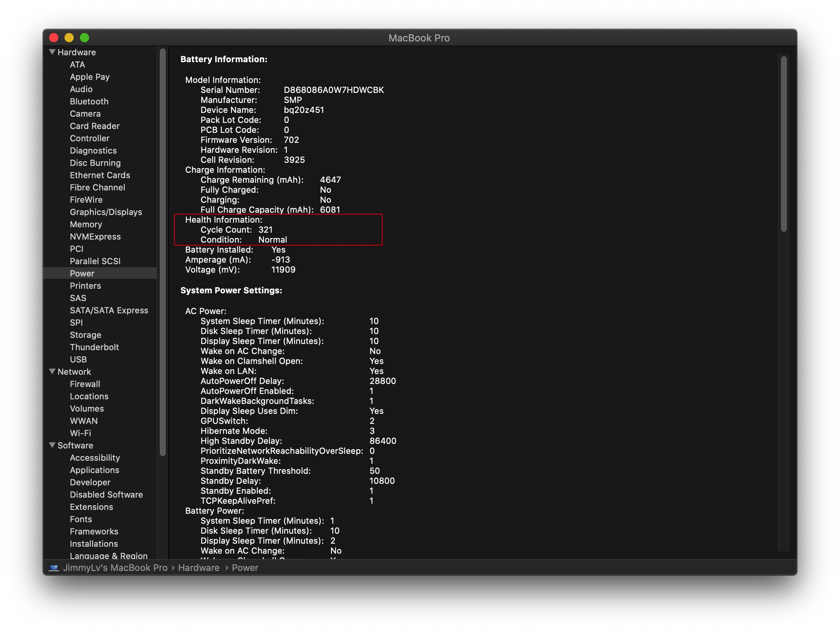The height and width of the screenshot is (632, 840).
Task: Collapse the Network section triangle
Action: [x=52, y=371]
